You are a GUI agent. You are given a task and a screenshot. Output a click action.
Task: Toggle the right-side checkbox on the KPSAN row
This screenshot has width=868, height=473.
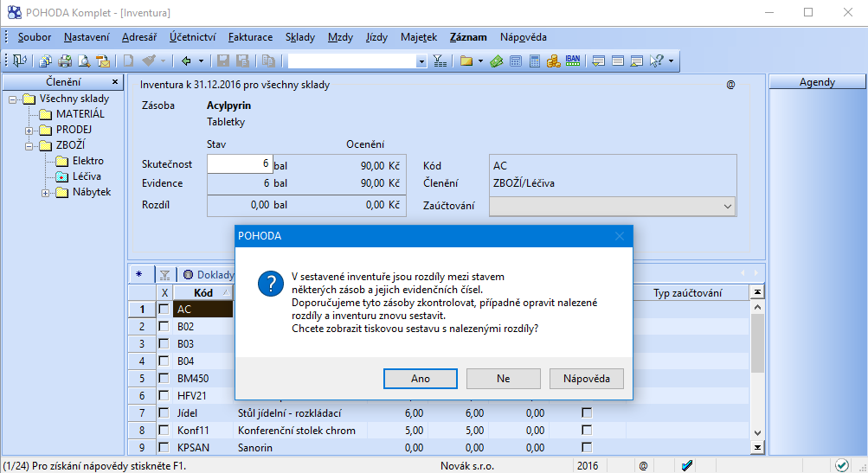coord(587,447)
